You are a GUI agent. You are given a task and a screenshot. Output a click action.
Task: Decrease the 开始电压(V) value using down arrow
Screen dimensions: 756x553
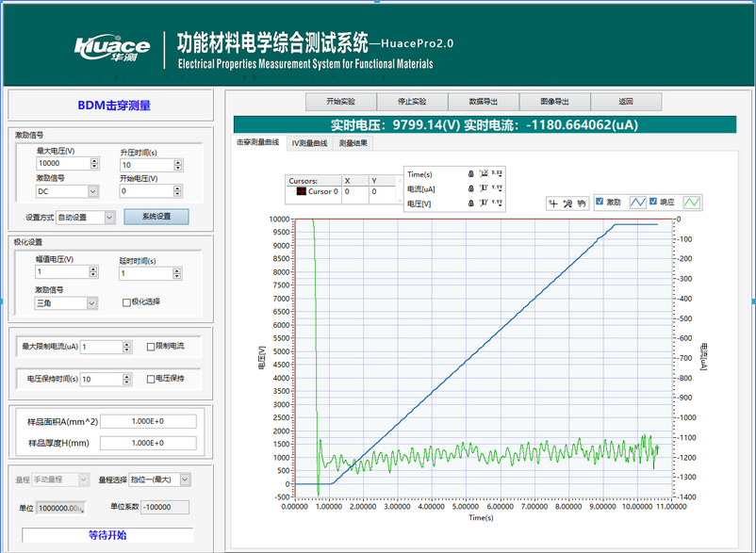click(x=177, y=194)
